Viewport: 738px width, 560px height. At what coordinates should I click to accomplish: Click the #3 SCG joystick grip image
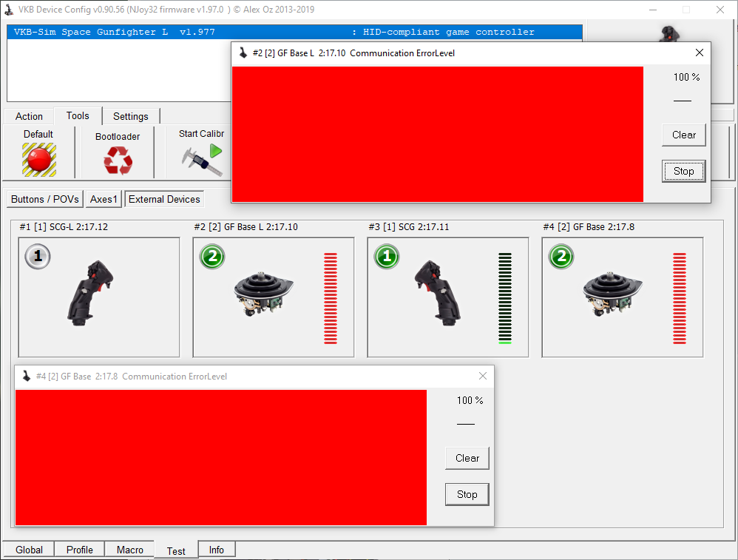click(438, 293)
